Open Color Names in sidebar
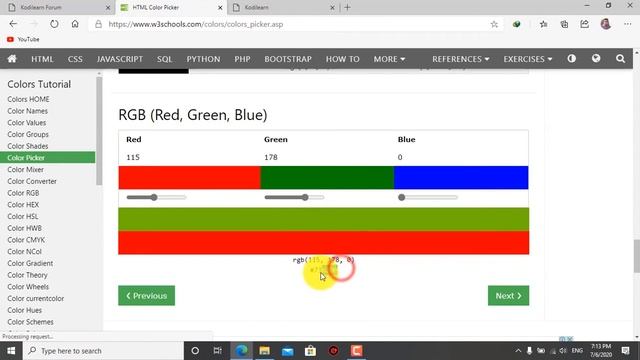The image size is (640, 360). (27, 111)
